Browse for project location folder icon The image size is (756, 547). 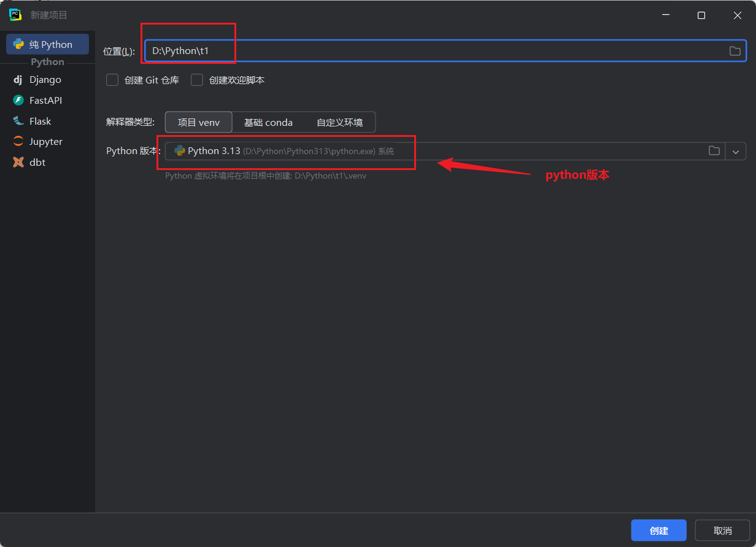point(735,51)
